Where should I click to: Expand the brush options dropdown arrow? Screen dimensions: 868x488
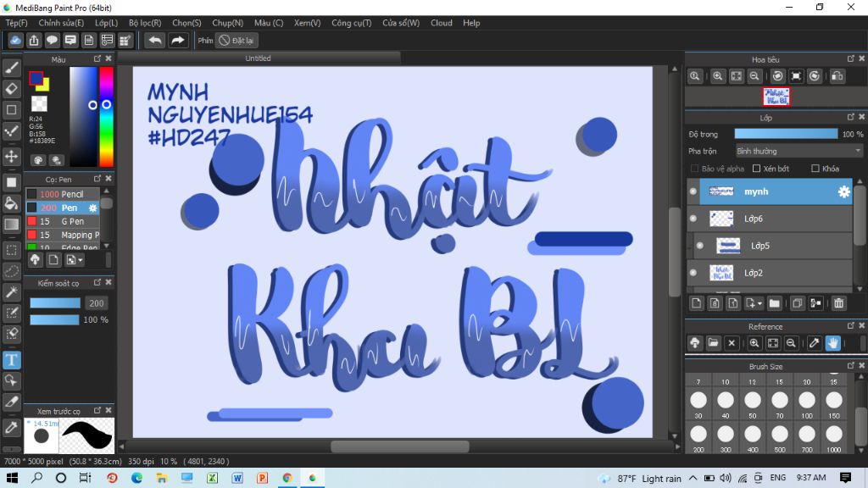[x=81, y=260]
